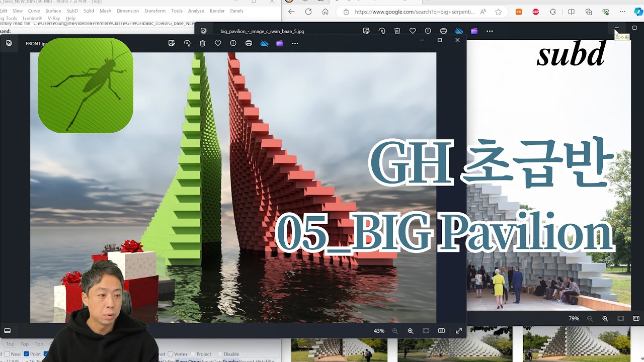Open Edge Settings and more menu
Screen dimensions: 644x362
623,12
